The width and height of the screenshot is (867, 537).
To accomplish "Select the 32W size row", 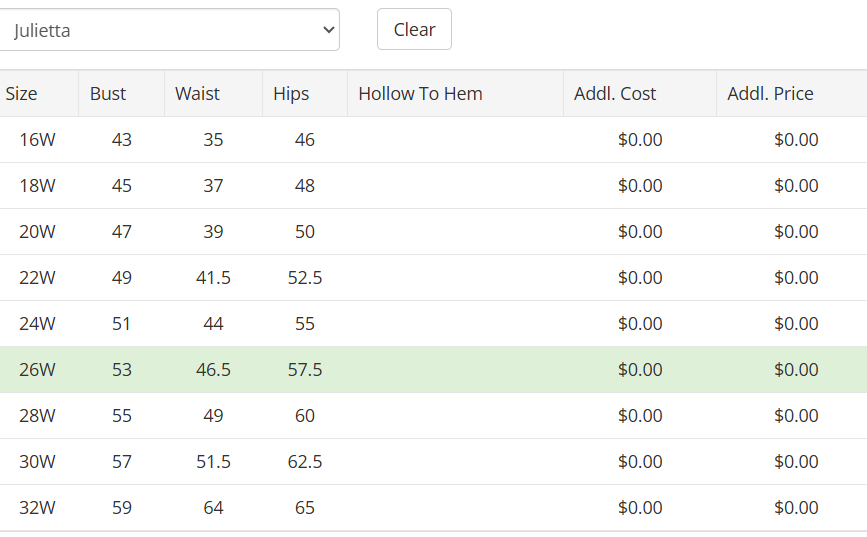I will pyautogui.click(x=434, y=507).
